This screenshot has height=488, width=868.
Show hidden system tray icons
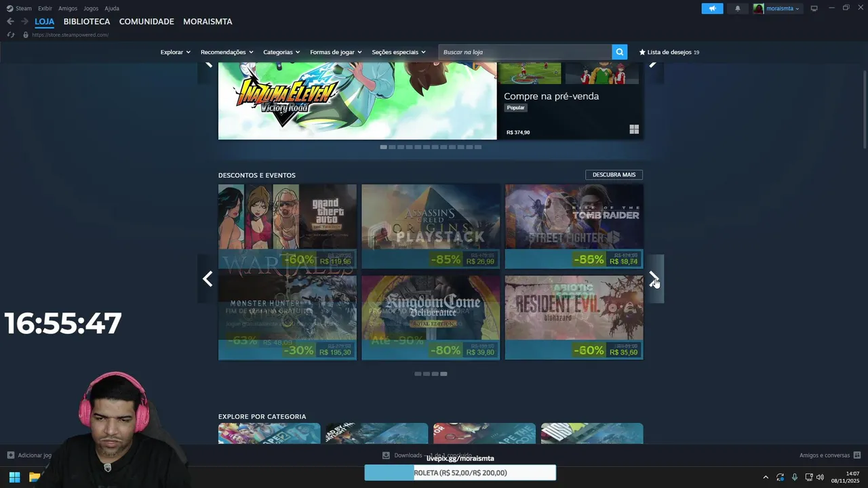click(x=766, y=477)
